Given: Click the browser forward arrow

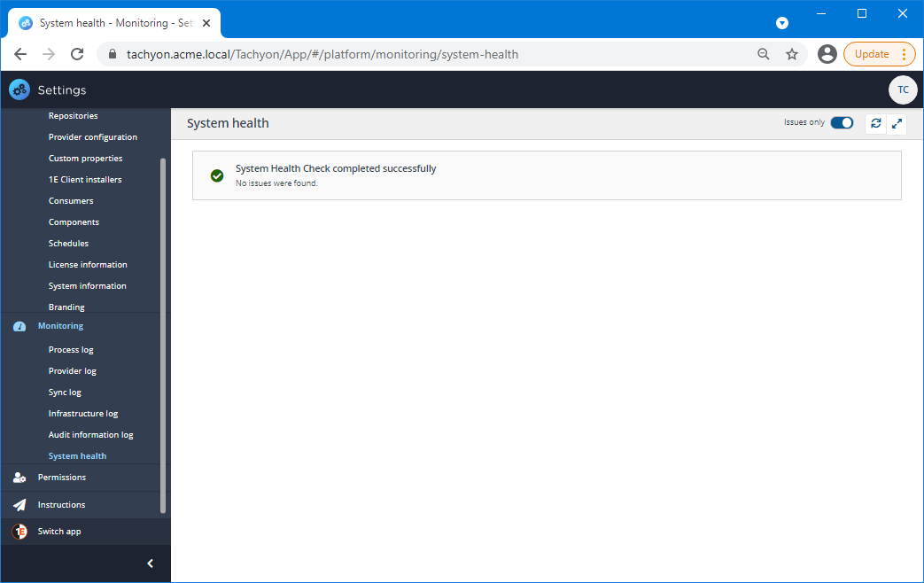Looking at the screenshot, I should 49,54.
